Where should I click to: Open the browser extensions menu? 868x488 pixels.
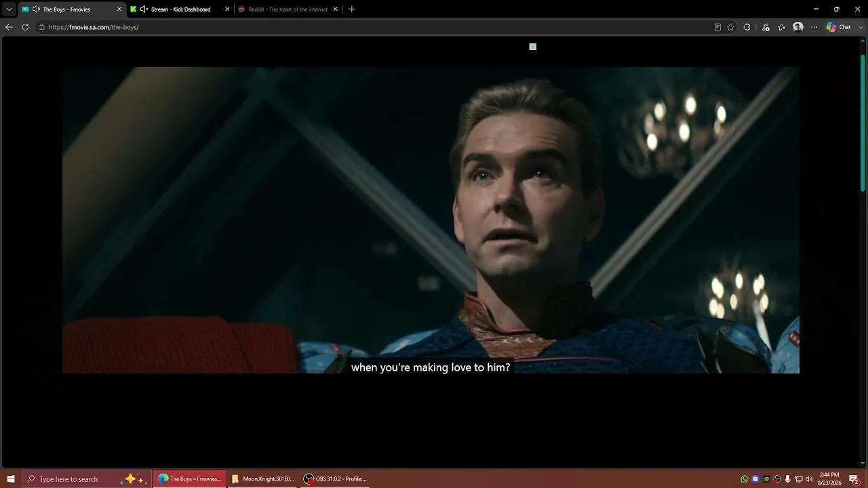[747, 27]
